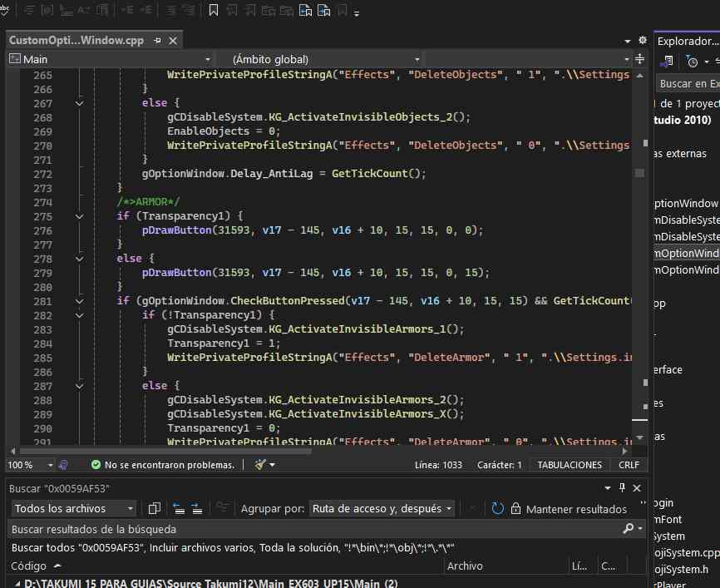Select the Explorador... panel tab
The width and height of the screenshot is (720, 588).
(x=687, y=41)
